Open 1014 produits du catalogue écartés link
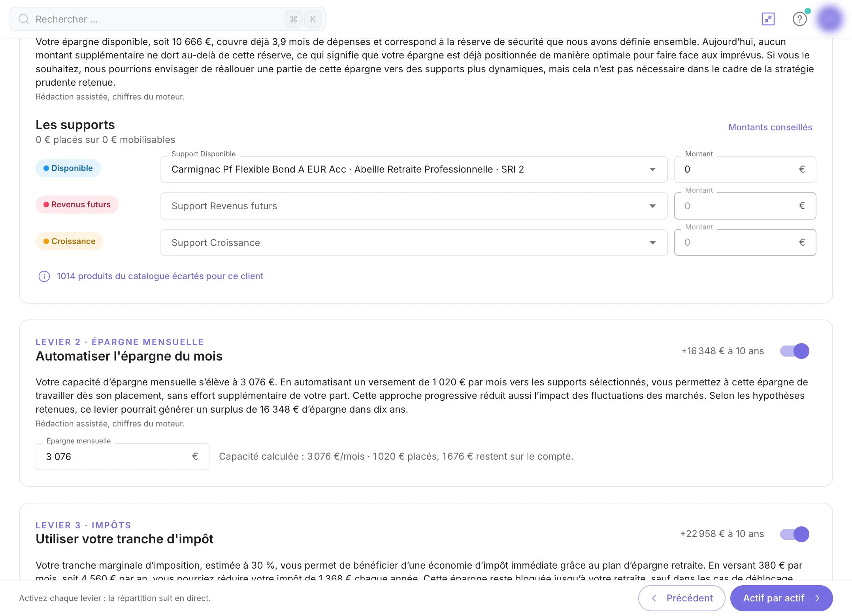The image size is (852, 616). click(x=160, y=276)
